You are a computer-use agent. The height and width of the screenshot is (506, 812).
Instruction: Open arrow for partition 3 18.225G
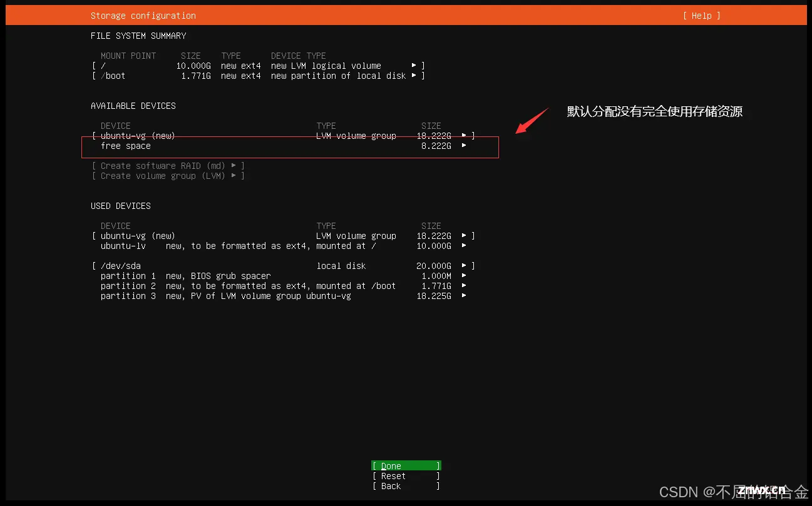pos(464,296)
